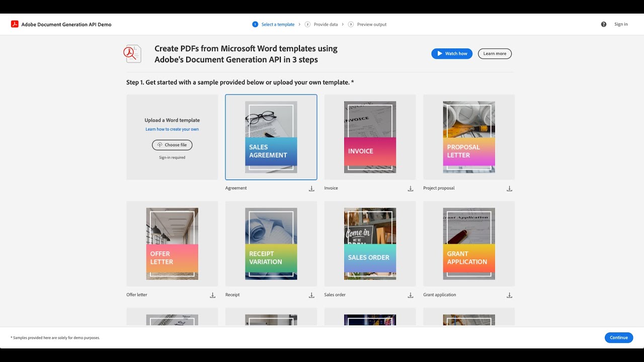Download the Grant application template
Viewport: 644px width, 362px height.
509,295
